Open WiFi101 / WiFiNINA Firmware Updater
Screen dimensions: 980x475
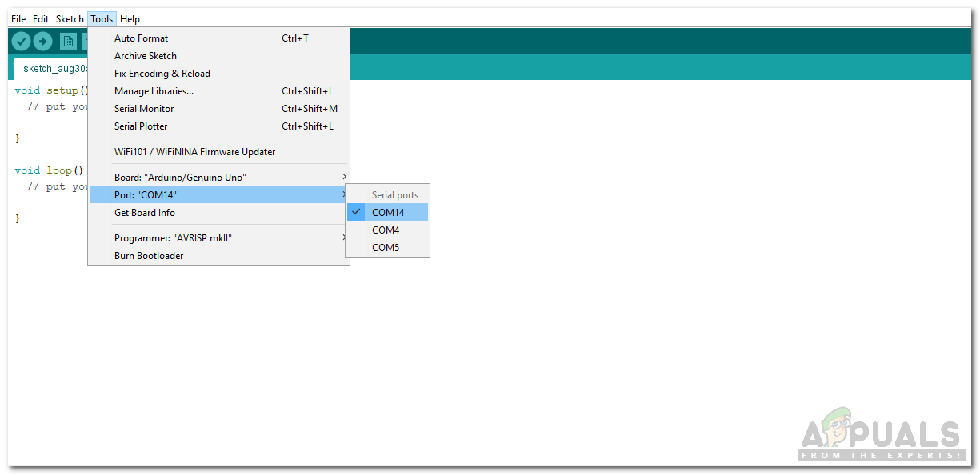218,152
